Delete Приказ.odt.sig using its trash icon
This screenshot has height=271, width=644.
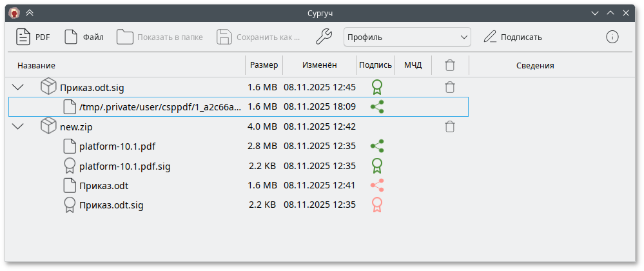450,87
